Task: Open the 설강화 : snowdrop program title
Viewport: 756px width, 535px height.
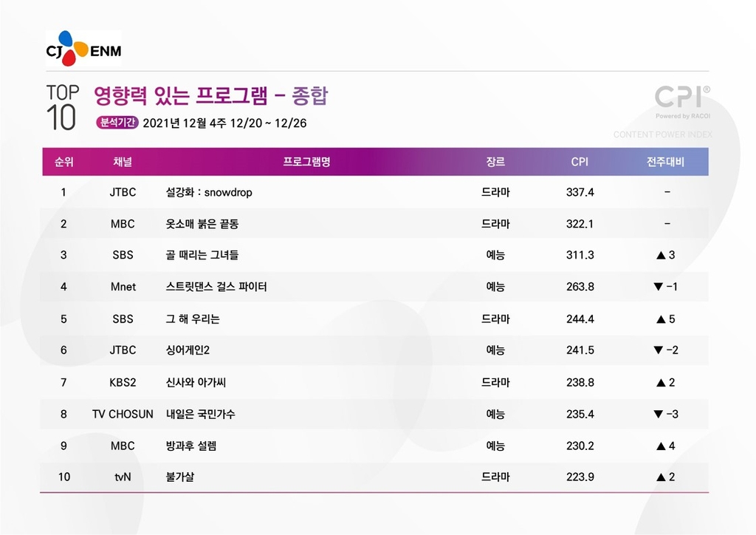Action: tap(209, 192)
